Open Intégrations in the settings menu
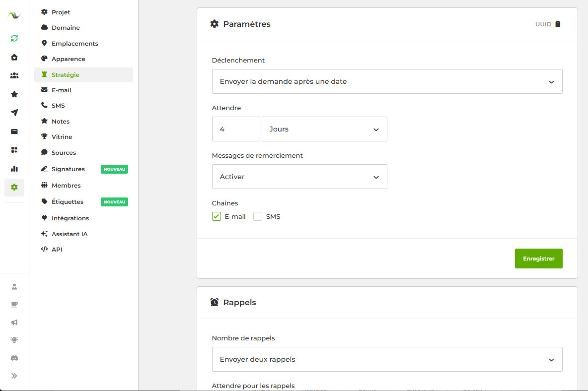 [70, 218]
